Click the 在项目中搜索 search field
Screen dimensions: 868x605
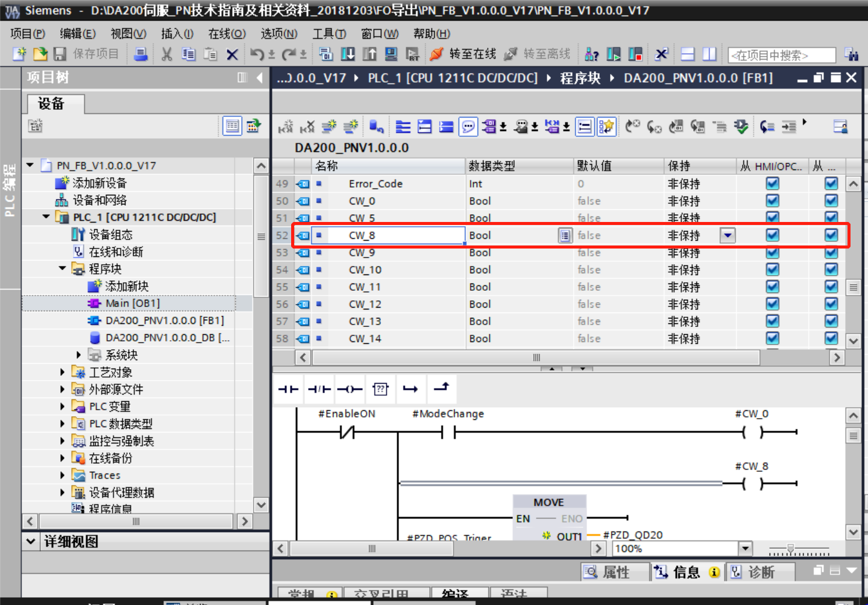[x=782, y=55]
